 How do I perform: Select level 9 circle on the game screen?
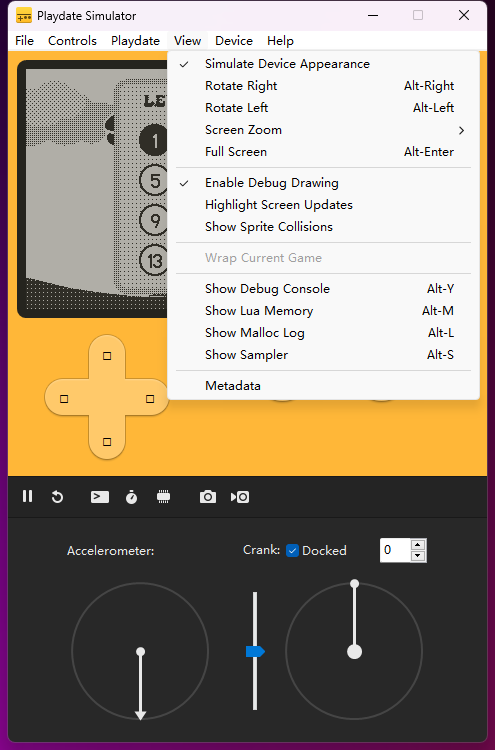click(x=154, y=221)
